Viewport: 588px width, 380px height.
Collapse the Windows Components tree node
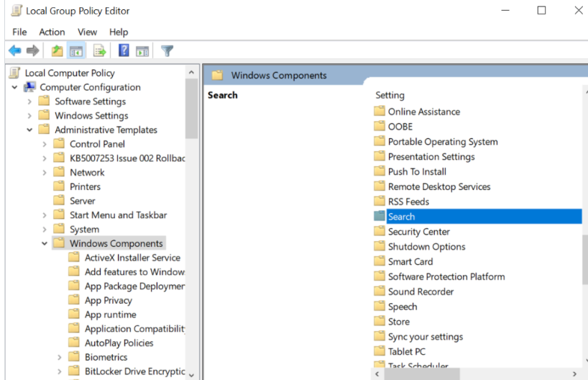click(45, 243)
